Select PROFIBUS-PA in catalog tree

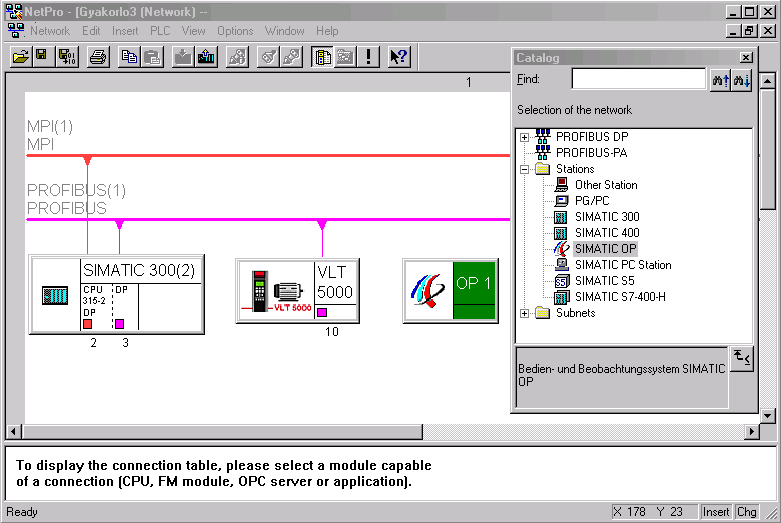pos(591,152)
